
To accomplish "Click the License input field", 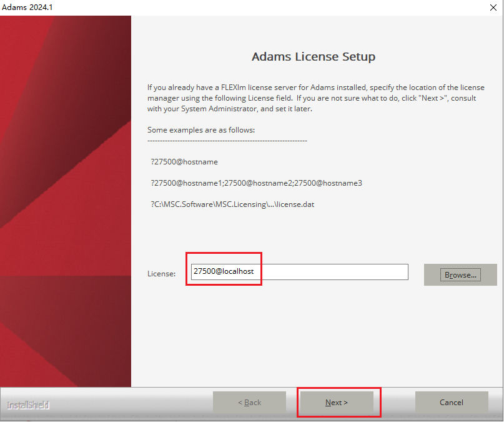I will coord(300,272).
